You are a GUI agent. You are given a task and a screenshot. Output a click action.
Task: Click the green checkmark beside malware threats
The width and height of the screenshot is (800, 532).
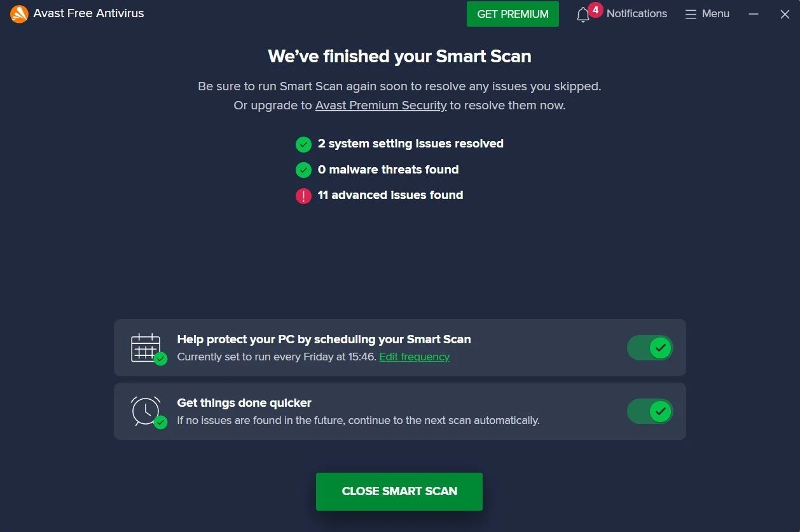click(x=303, y=170)
